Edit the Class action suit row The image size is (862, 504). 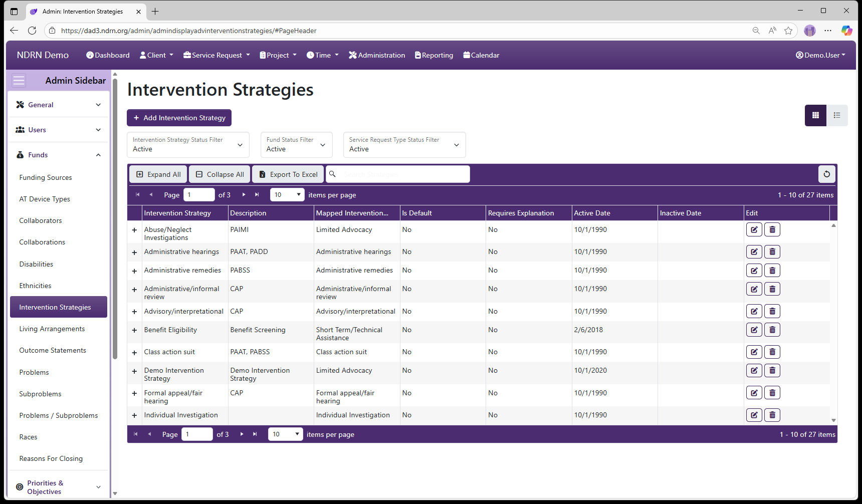pyautogui.click(x=754, y=352)
